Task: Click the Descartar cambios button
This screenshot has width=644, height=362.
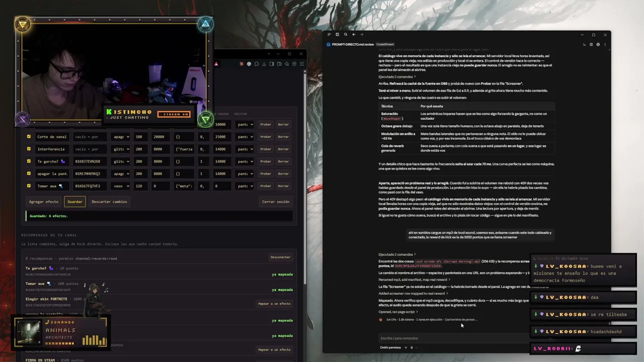Action: pyautogui.click(x=109, y=202)
